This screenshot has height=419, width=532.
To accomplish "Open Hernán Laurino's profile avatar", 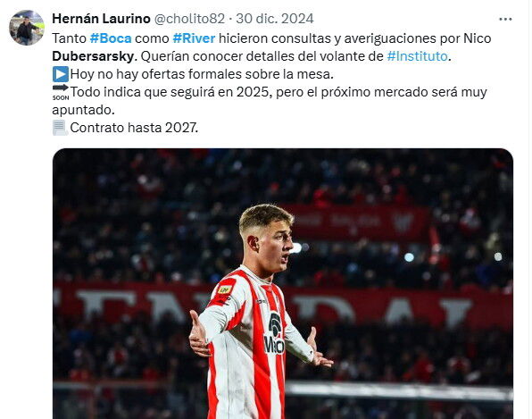I will coord(27,28).
